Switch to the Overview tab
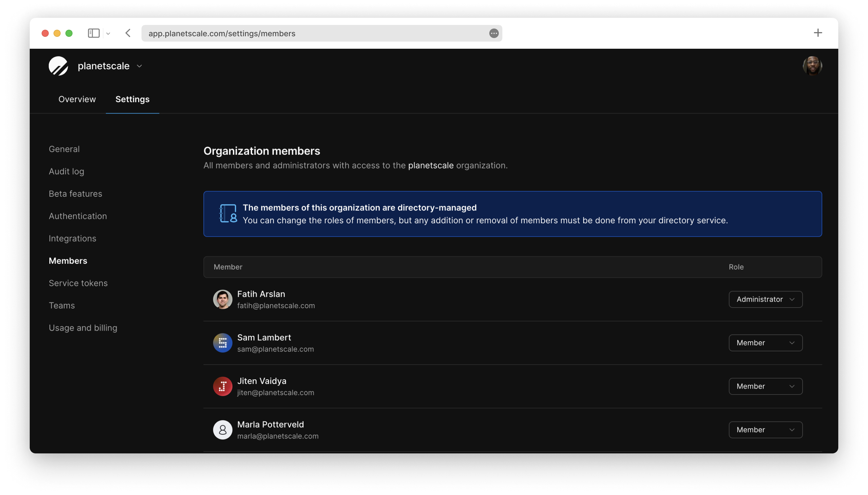This screenshot has height=495, width=868. [x=77, y=99]
